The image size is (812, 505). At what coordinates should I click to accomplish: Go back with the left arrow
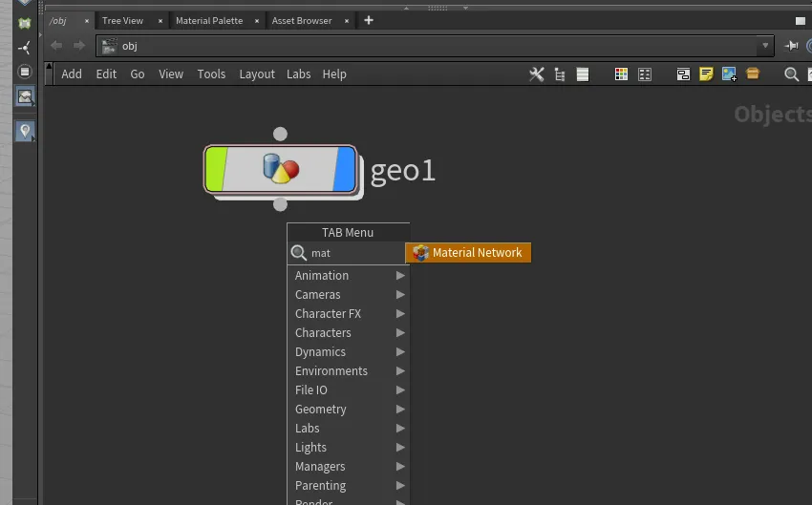click(x=56, y=46)
